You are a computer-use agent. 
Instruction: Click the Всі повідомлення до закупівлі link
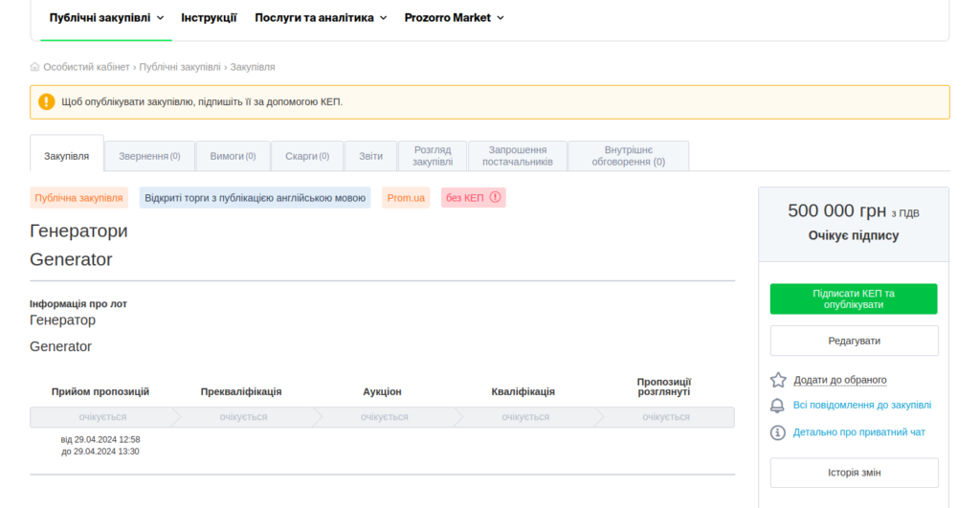tap(861, 406)
